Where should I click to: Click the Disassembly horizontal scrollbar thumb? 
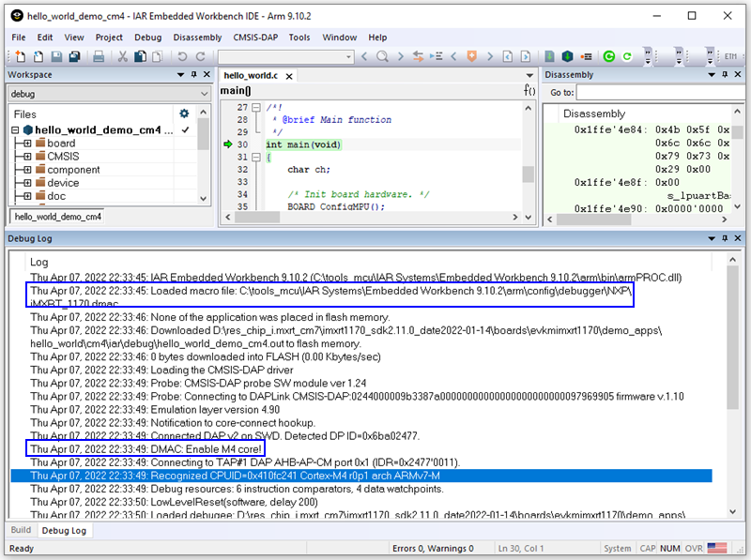pos(594,219)
